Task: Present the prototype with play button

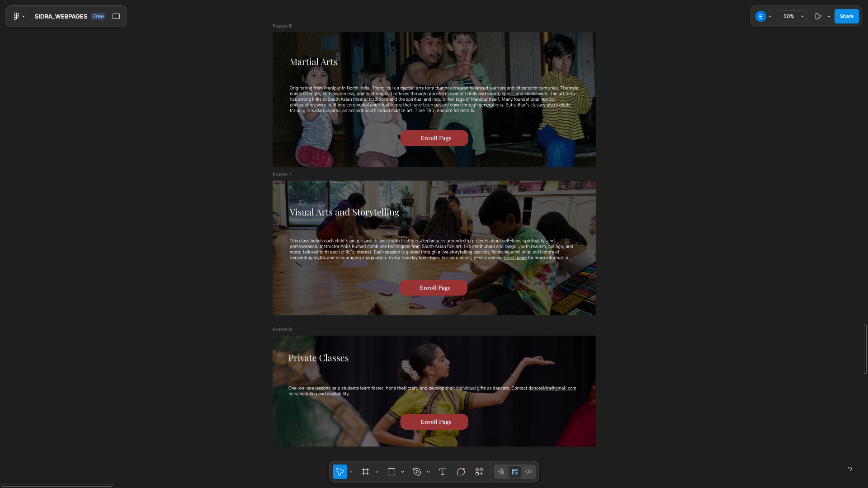Action: (818, 16)
